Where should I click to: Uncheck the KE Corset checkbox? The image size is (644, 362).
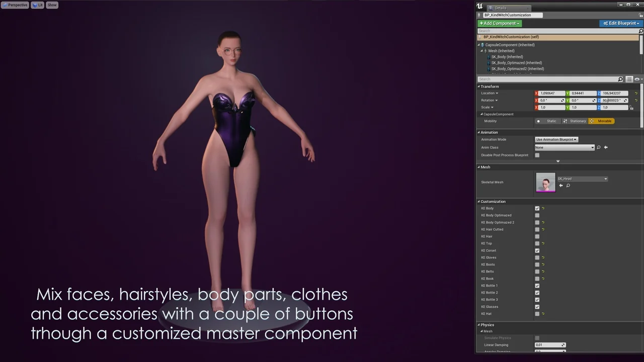[x=537, y=250]
